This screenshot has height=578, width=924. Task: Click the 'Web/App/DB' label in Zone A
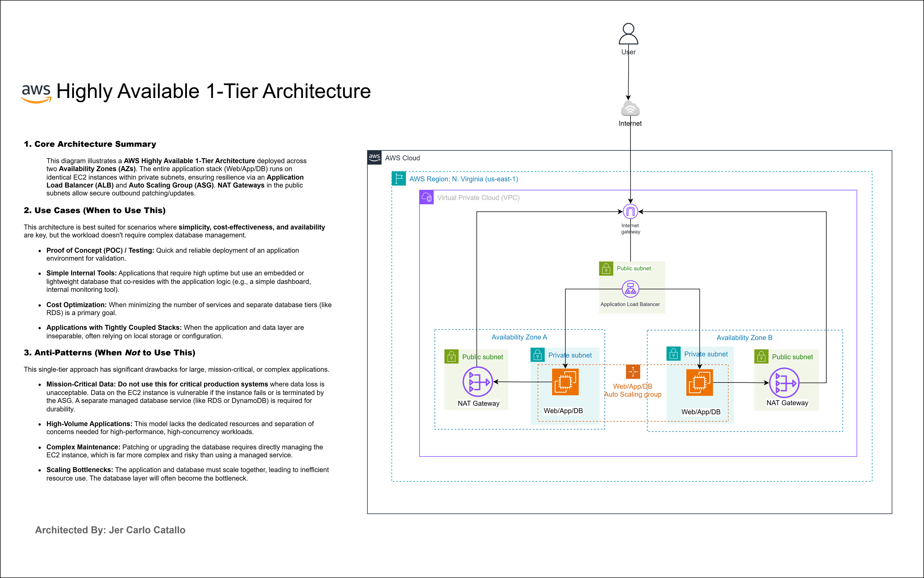click(563, 410)
